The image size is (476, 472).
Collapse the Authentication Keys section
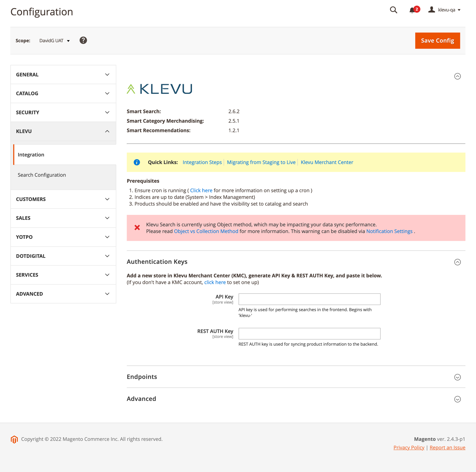coord(457,262)
